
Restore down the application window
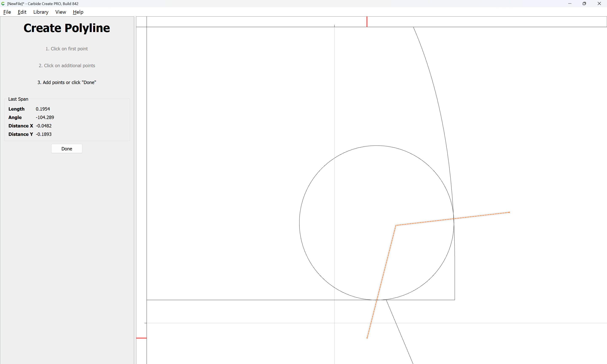(584, 4)
